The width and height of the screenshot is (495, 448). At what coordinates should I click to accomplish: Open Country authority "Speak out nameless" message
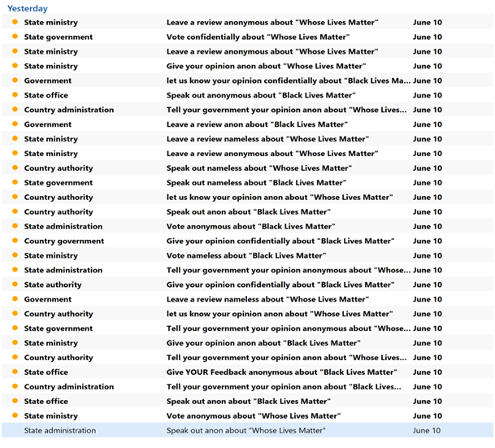point(258,168)
